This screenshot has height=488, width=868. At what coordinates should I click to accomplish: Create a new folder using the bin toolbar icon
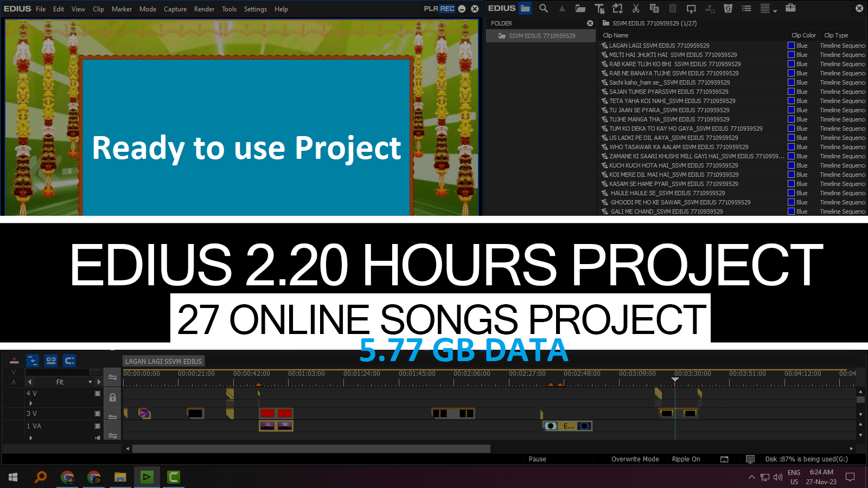pos(580,9)
